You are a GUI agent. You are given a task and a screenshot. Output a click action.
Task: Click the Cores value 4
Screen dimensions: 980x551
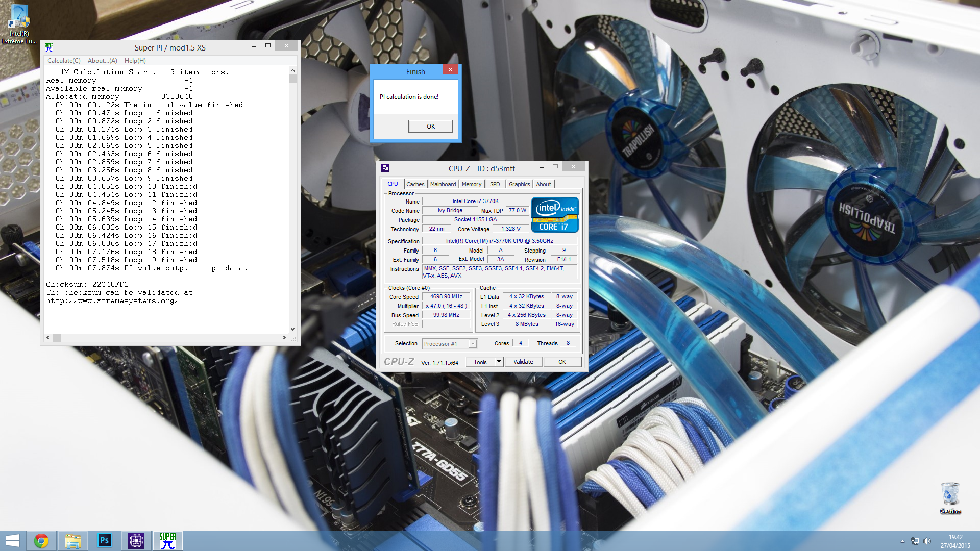point(521,343)
